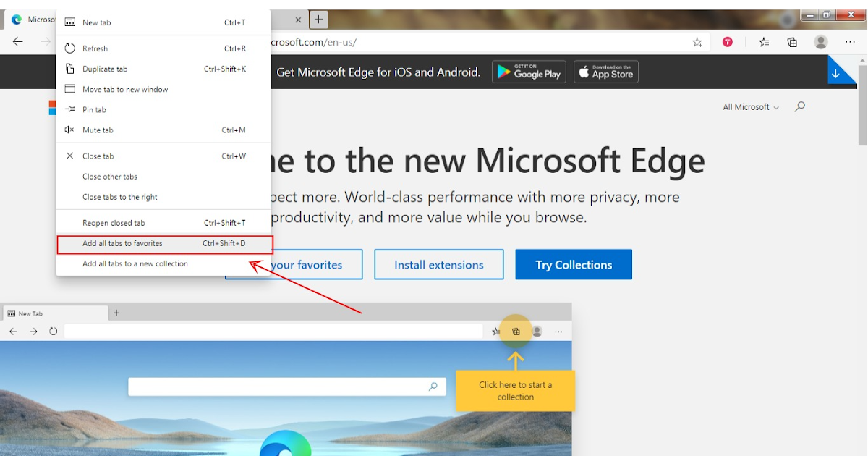This screenshot has width=868, height=456.
Task: Open the Google Play store badge
Action: 529,72
